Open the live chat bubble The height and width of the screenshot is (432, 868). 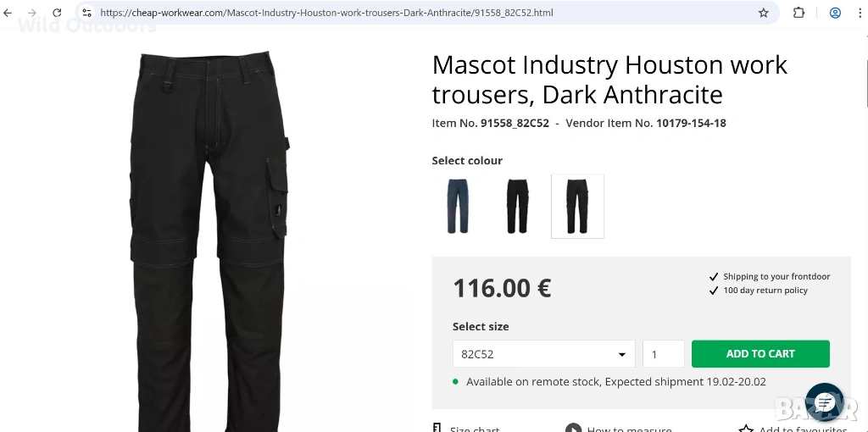[824, 403]
